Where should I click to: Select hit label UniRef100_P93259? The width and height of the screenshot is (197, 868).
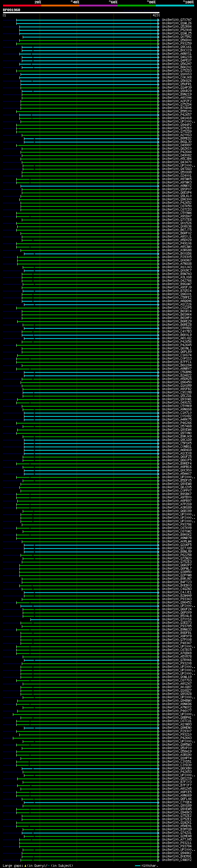177,43
